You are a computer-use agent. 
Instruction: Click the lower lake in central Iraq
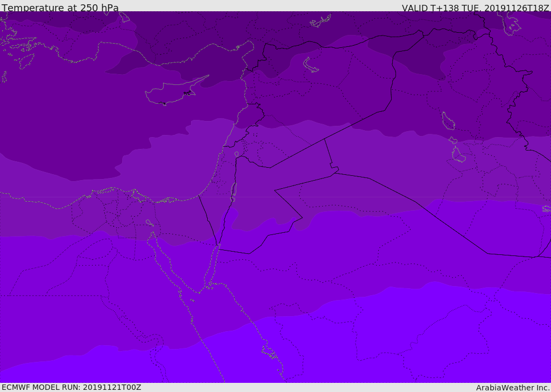(x=458, y=155)
